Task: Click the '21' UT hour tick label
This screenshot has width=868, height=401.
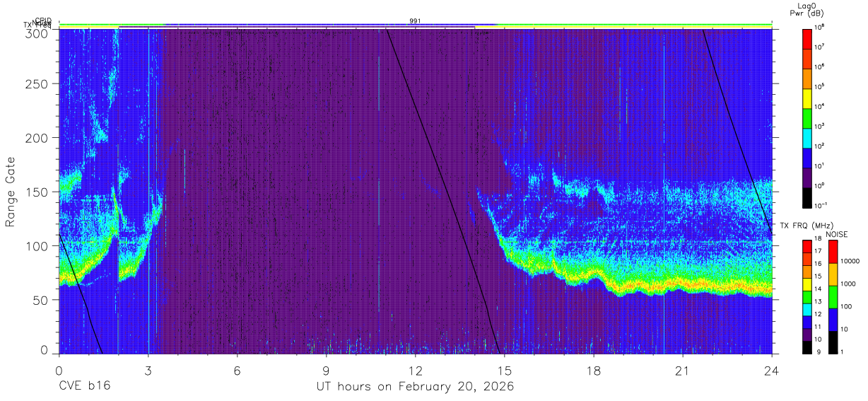Action: point(682,371)
